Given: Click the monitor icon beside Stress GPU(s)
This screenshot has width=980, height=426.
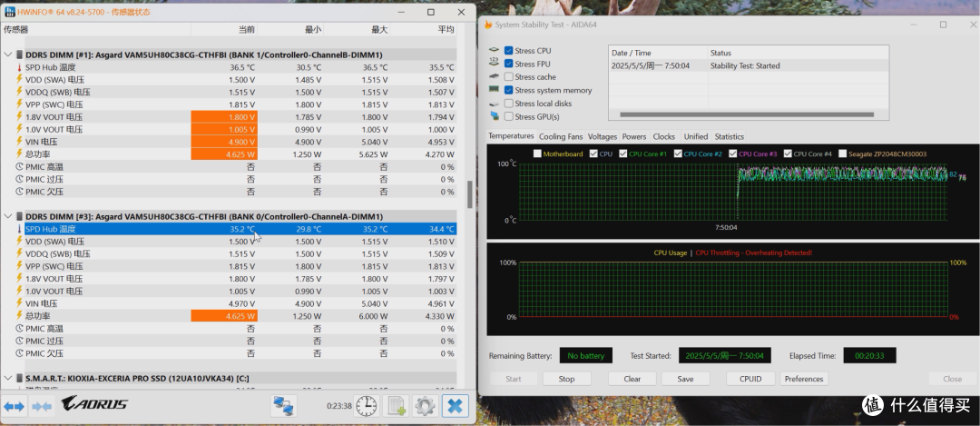Looking at the screenshot, I should [495, 116].
